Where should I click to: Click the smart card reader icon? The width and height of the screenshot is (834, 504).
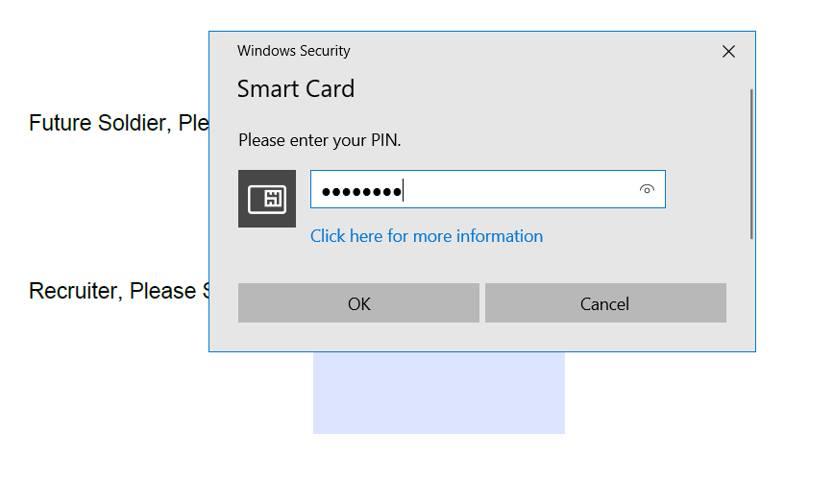point(267,199)
